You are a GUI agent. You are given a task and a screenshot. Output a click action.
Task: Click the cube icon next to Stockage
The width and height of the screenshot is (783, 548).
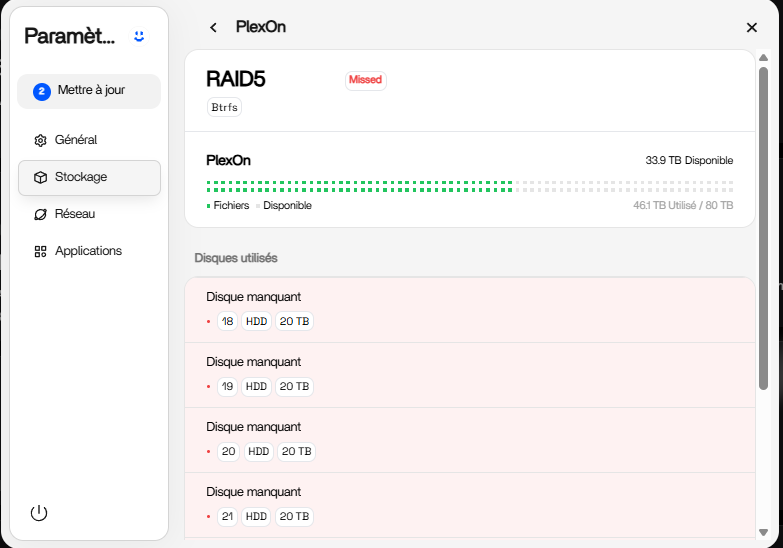click(40, 177)
